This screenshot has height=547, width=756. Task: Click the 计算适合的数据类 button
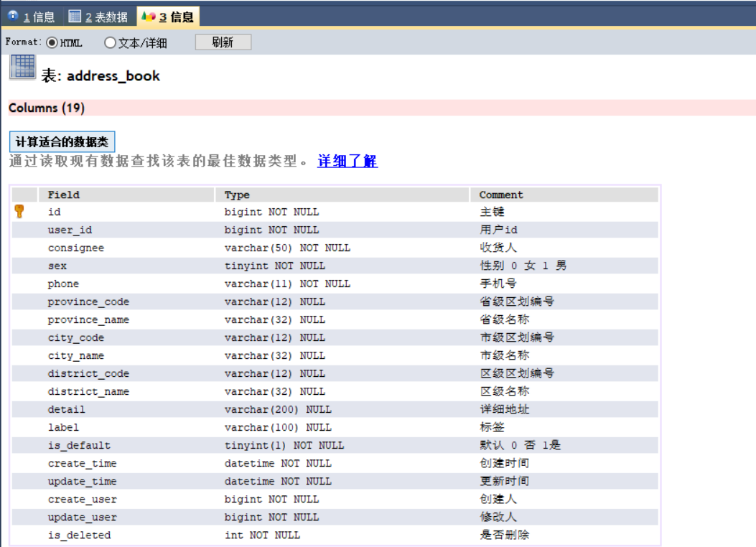pos(62,141)
